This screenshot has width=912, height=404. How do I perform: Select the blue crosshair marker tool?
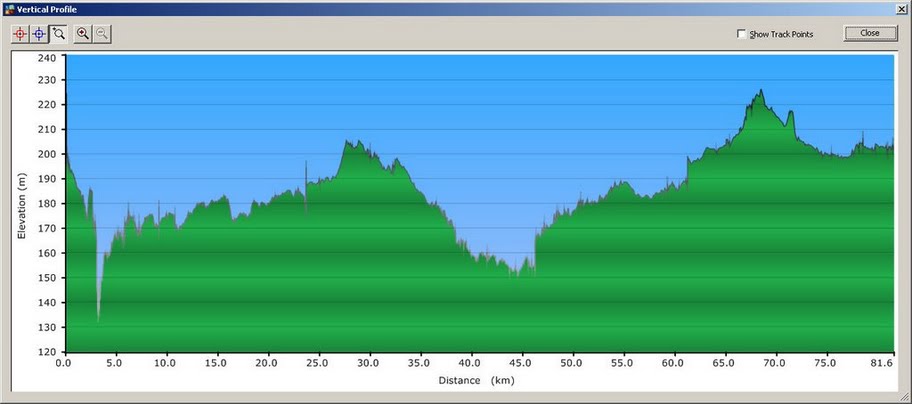click(39, 33)
